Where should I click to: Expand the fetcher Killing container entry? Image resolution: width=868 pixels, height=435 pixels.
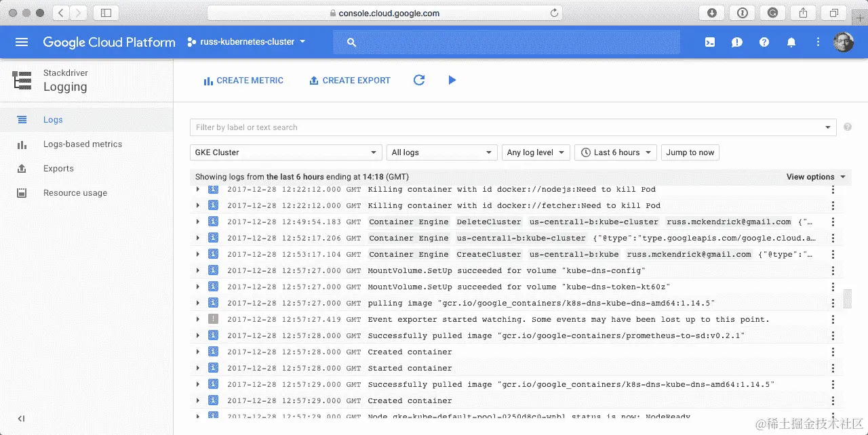click(x=198, y=205)
